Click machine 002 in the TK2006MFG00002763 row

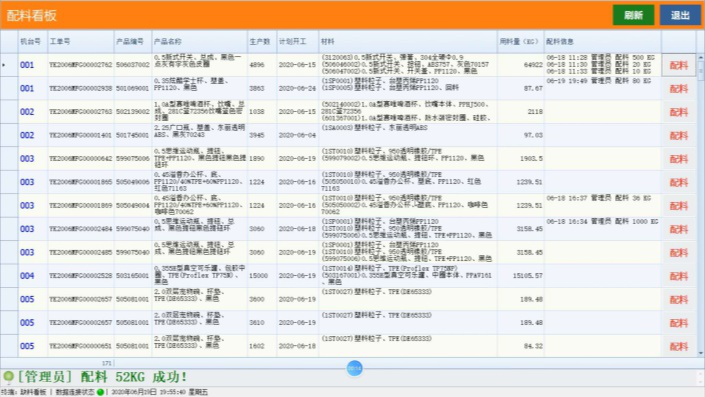(32, 112)
